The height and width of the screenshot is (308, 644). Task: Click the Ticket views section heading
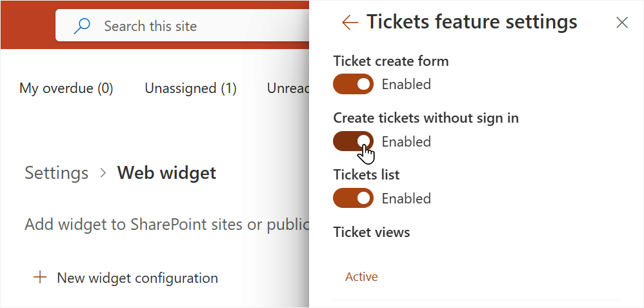(372, 232)
